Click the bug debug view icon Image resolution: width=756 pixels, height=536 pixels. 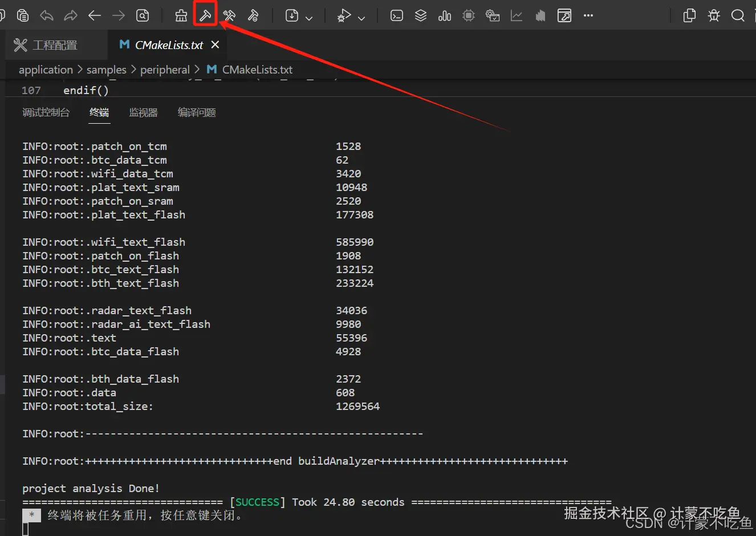pyautogui.click(x=714, y=15)
